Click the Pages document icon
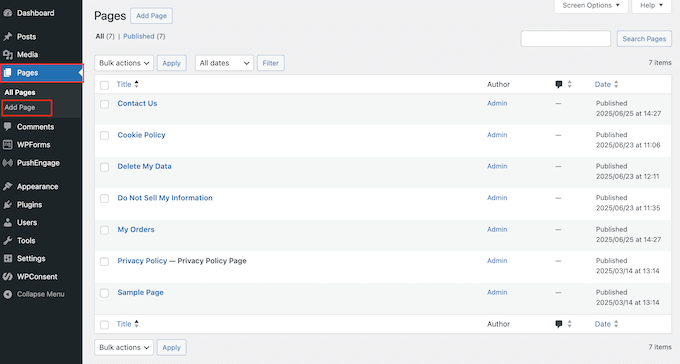 coord(7,73)
